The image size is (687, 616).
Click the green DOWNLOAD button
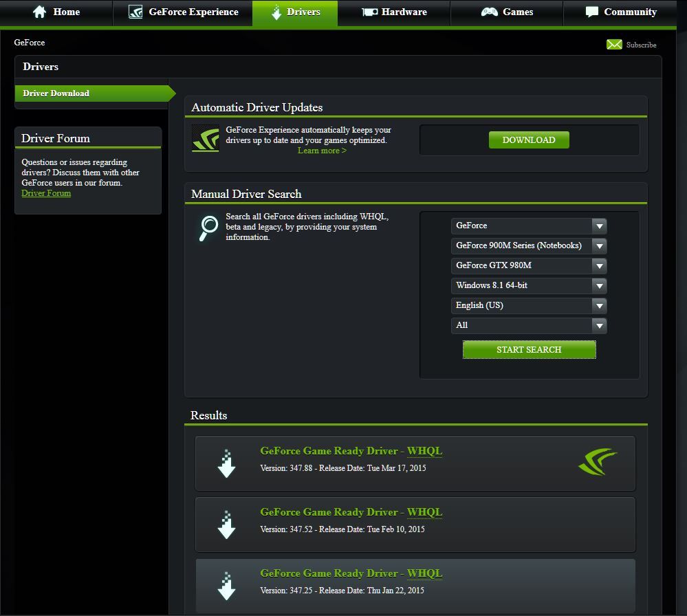pyautogui.click(x=529, y=140)
